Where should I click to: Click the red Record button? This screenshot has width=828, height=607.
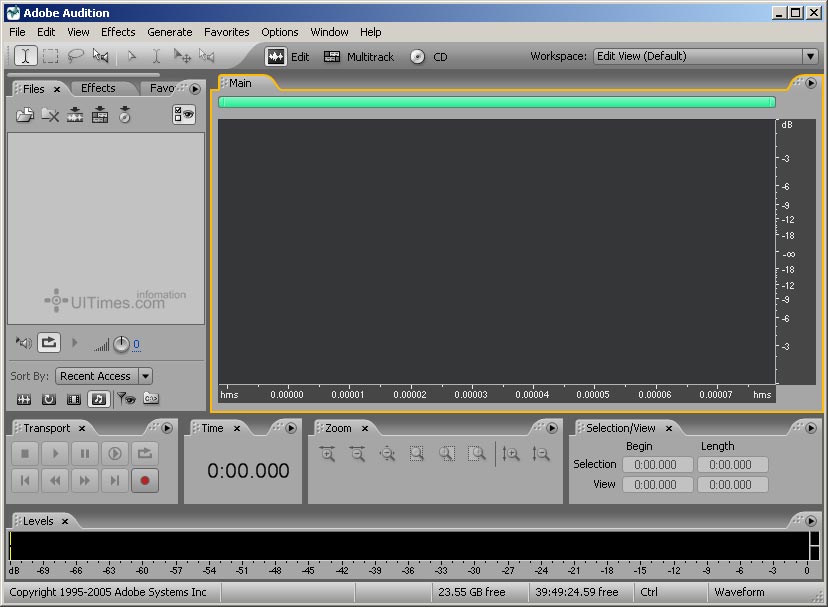pyautogui.click(x=145, y=481)
